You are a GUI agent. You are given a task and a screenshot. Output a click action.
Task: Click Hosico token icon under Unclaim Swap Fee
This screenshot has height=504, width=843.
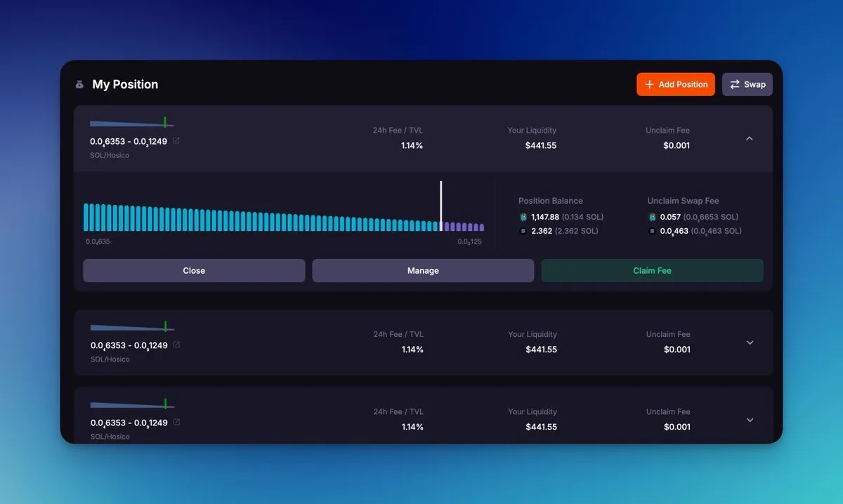[652, 218]
